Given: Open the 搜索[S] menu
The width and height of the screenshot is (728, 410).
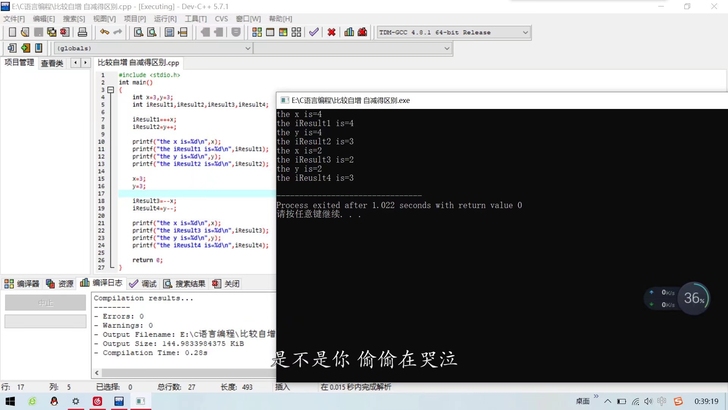Looking at the screenshot, I should pos(74,19).
